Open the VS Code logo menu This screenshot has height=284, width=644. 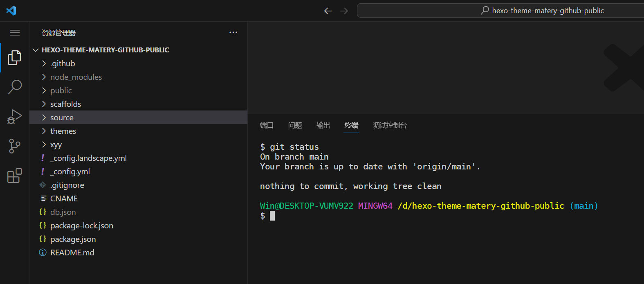[x=11, y=10]
